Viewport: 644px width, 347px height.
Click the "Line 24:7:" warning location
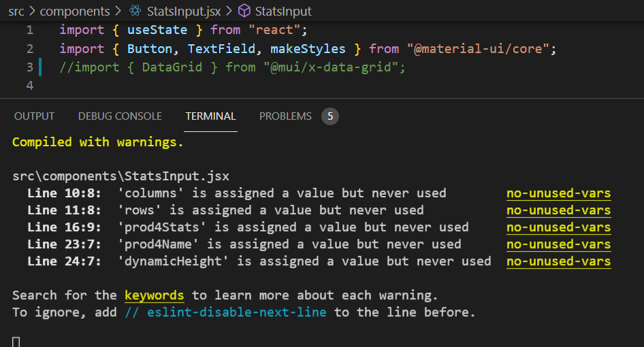64,261
